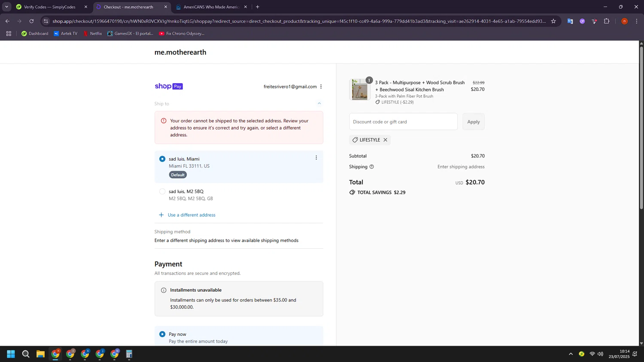The image size is (644, 362).
Task: Open Wi-Fi network settings icon
Action: click(592, 354)
